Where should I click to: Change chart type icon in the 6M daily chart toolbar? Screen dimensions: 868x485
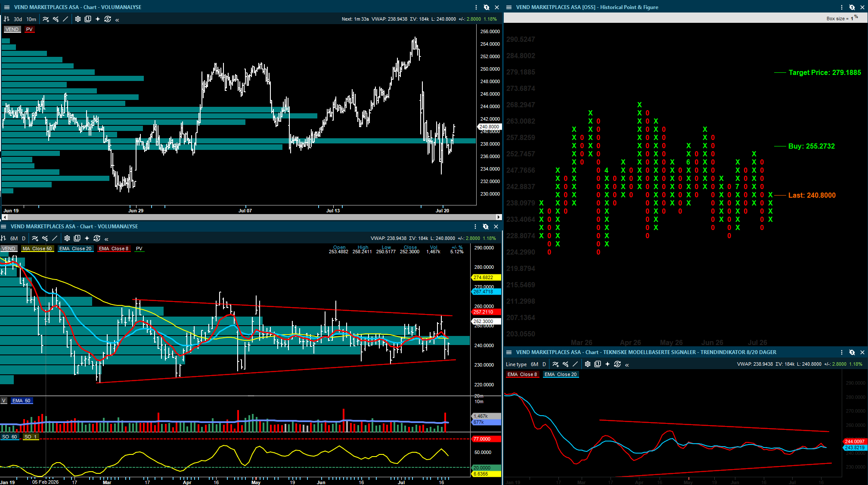coord(3,238)
